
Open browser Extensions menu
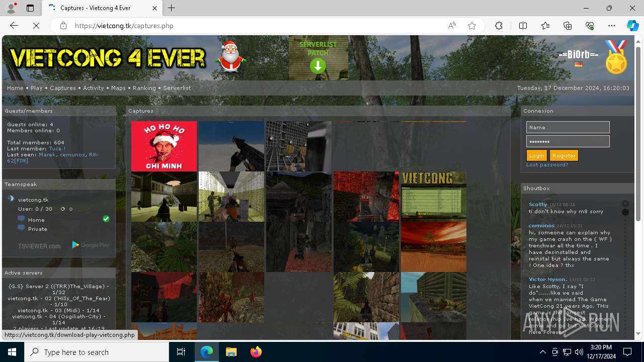coord(499,26)
